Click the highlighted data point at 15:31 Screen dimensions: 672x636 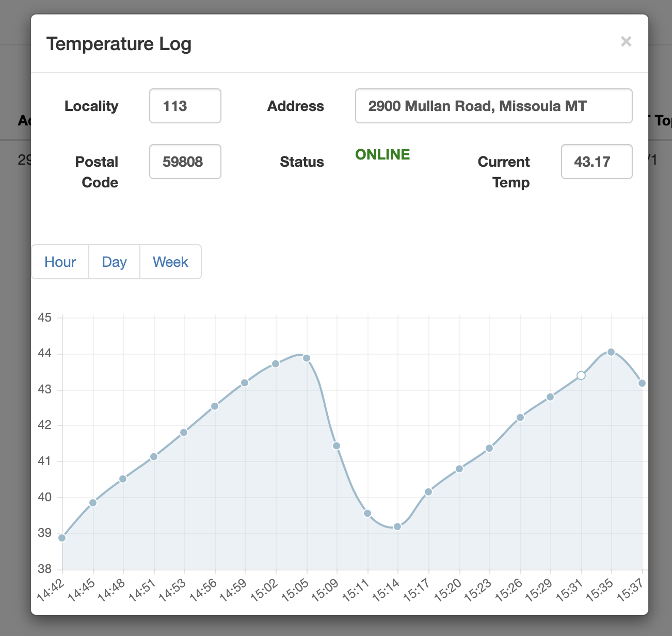(581, 375)
